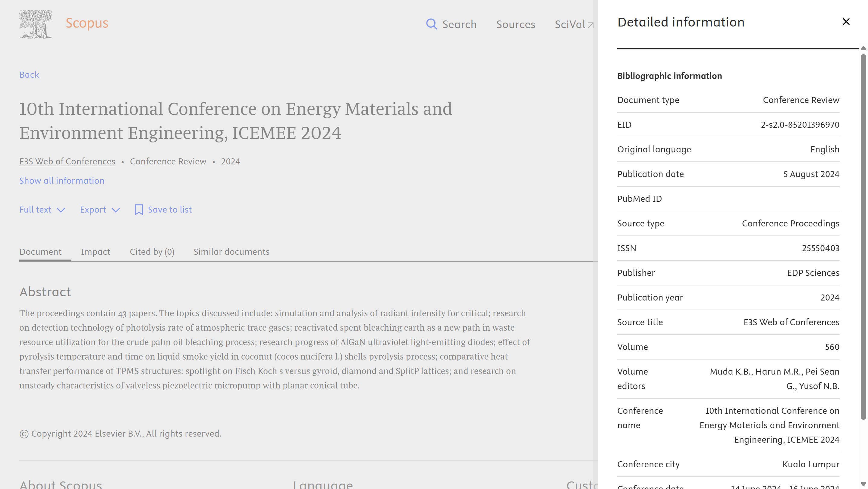Screen dimensions: 868x489
Task: Open the Impact tab
Action: [x=95, y=252]
